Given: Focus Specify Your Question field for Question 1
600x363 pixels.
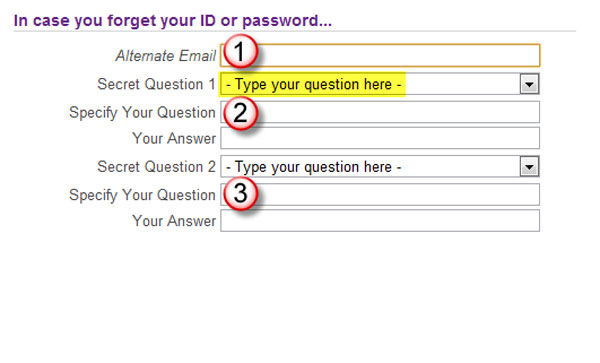Looking at the screenshot, I should pos(380,112).
